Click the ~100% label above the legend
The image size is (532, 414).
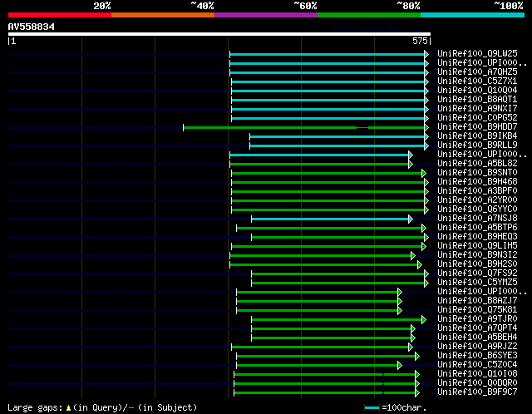[x=509, y=6]
